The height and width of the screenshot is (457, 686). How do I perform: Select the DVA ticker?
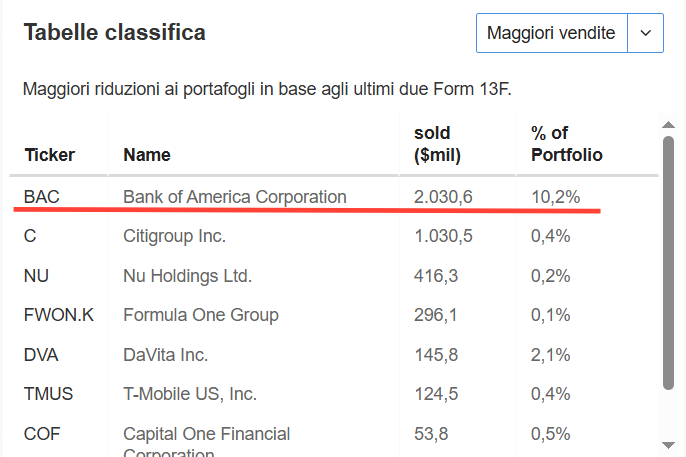coord(41,355)
